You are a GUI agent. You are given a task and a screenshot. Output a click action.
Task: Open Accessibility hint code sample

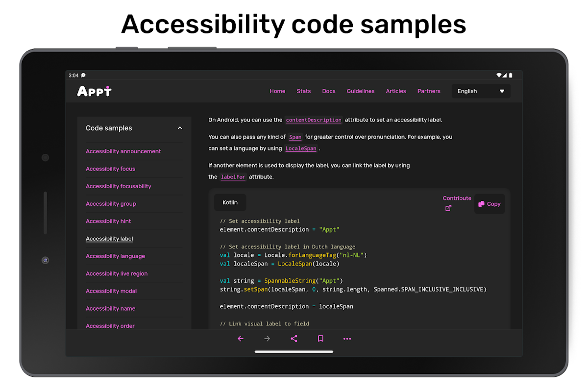[108, 221]
